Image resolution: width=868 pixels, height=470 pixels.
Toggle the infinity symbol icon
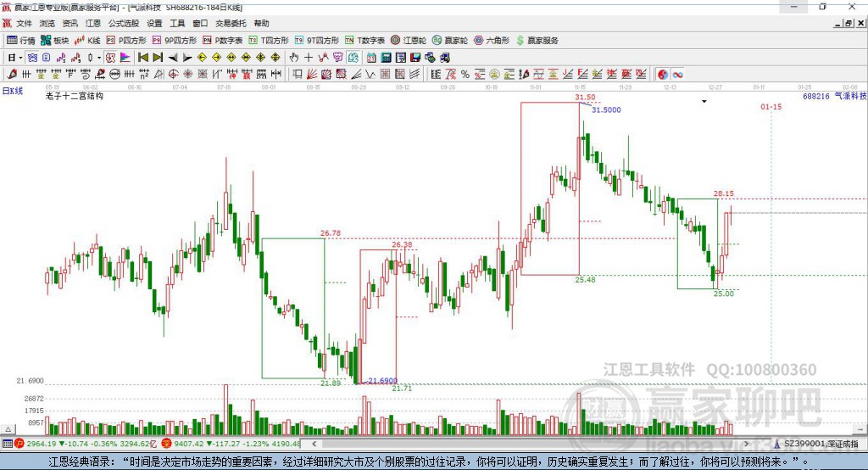click(677, 75)
